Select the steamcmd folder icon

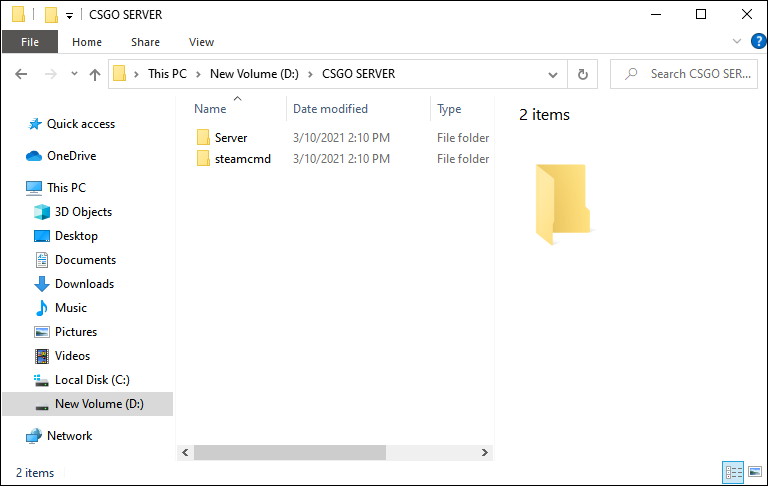203,159
